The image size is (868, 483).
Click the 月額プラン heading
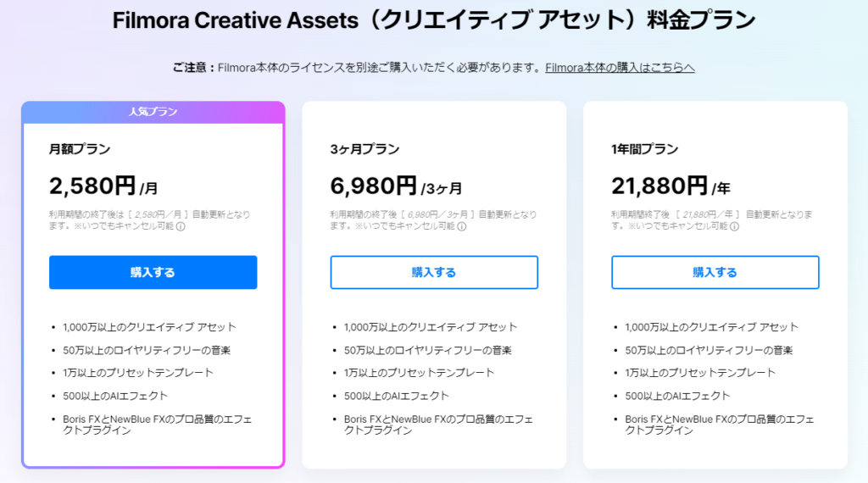point(80,149)
